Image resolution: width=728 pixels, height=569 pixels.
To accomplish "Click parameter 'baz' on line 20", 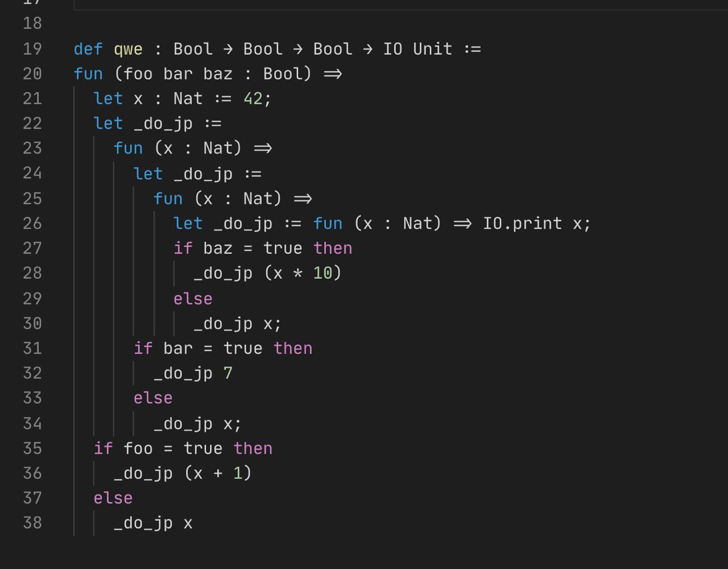I will [218, 74].
